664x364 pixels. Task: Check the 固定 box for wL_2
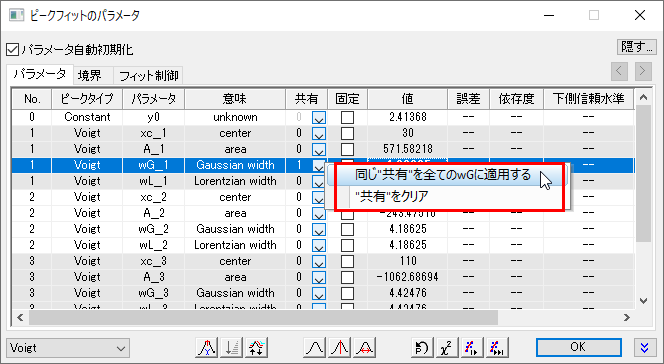(x=347, y=245)
